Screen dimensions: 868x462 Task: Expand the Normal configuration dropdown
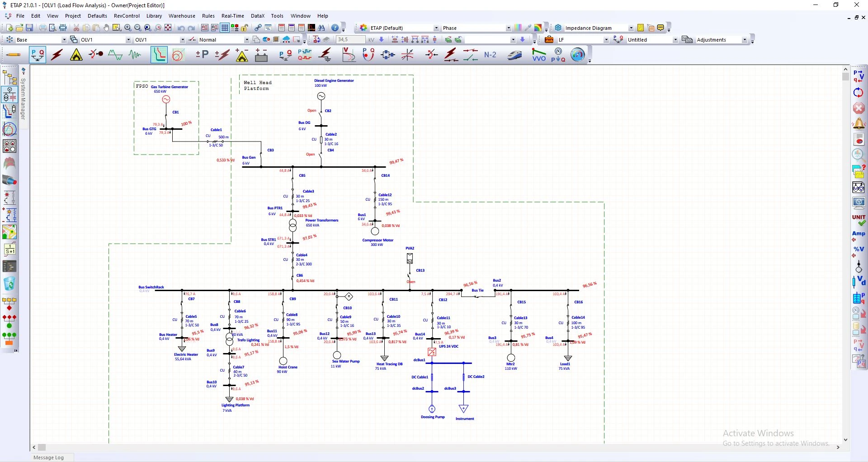246,40
